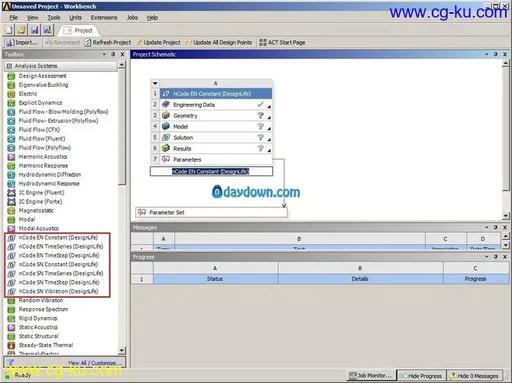Click the Save As toolbar icon

click(47, 30)
